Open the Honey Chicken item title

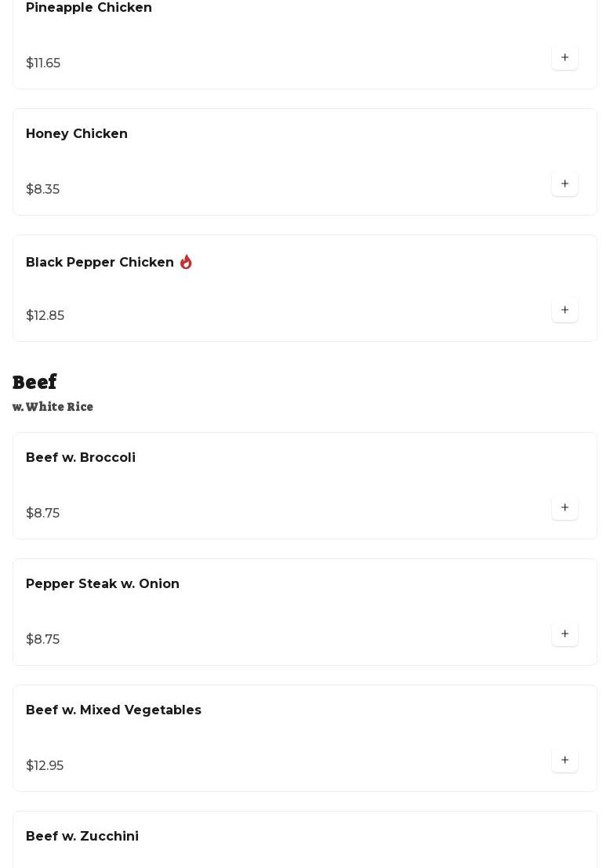click(76, 134)
